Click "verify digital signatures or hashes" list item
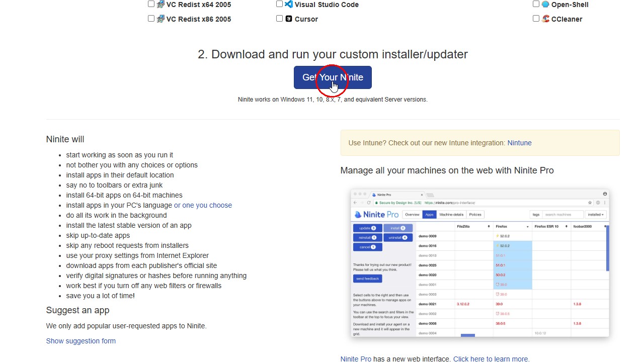This screenshot has width=644, height=362. pyautogui.click(x=156, y=276)
